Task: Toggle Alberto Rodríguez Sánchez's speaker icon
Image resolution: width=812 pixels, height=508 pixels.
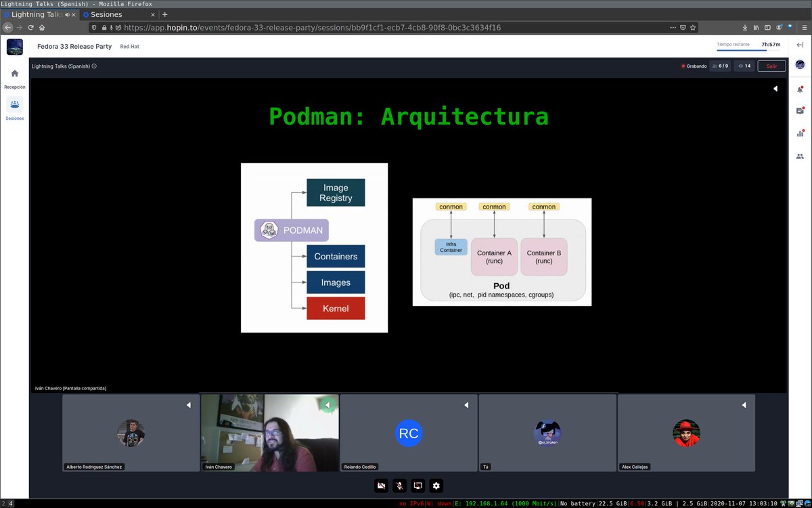Action: tap(189, 405)
